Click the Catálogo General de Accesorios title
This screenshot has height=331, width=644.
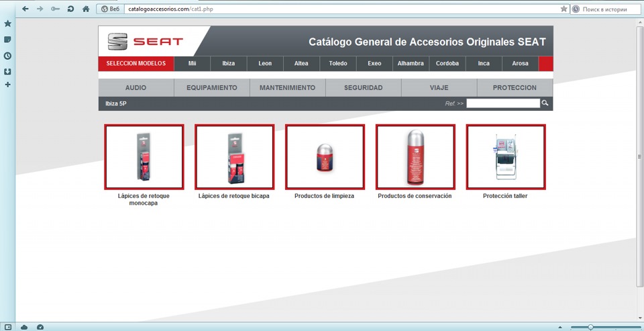tap(427, 42)
